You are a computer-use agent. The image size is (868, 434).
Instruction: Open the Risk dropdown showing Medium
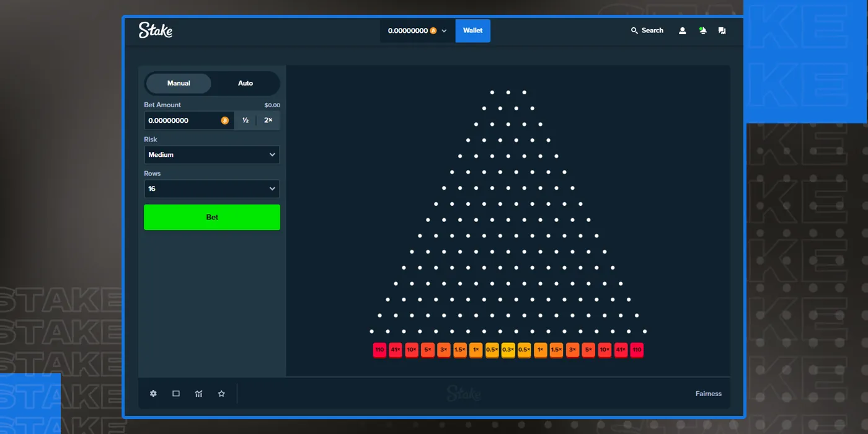[212, 154]
